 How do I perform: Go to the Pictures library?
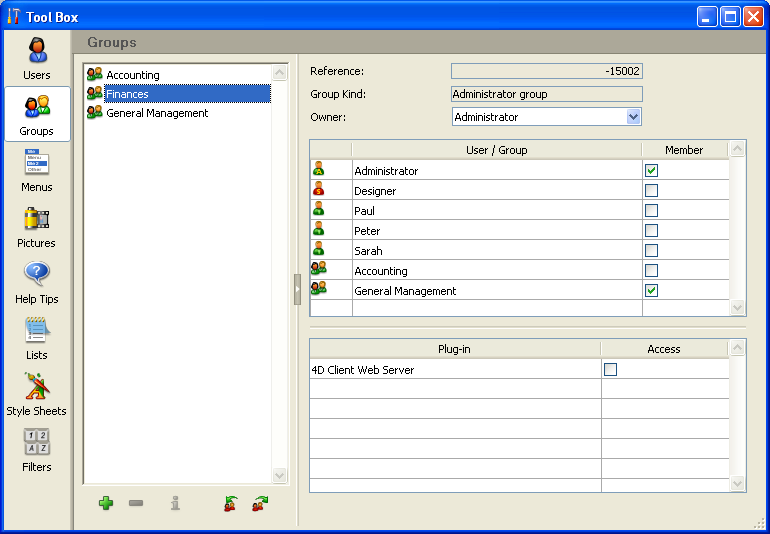point(37,225)
